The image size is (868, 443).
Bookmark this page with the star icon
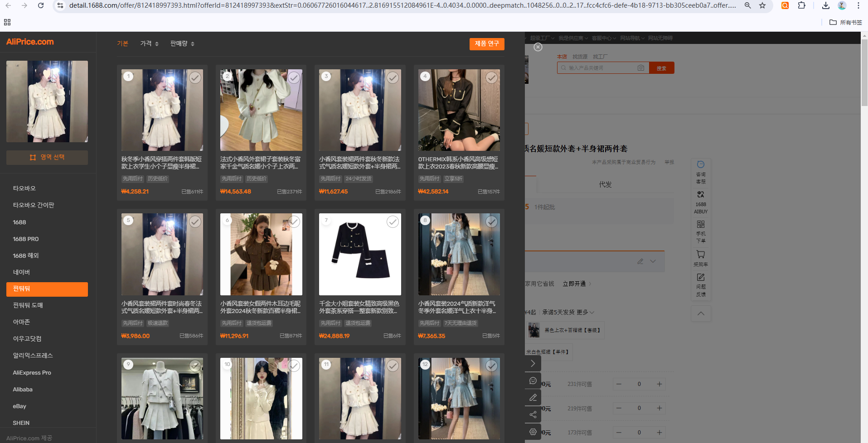[x=762, y=5]
